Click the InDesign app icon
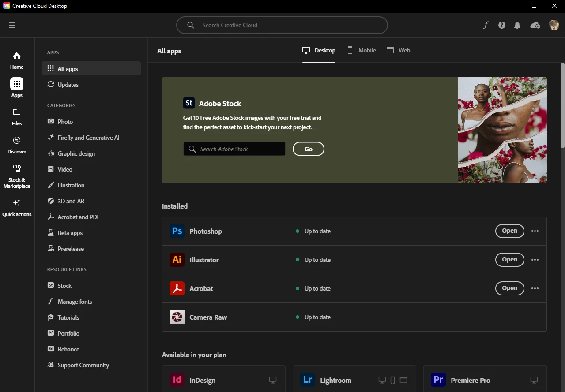This screenshot has height=392, width=565. point(177,380)
